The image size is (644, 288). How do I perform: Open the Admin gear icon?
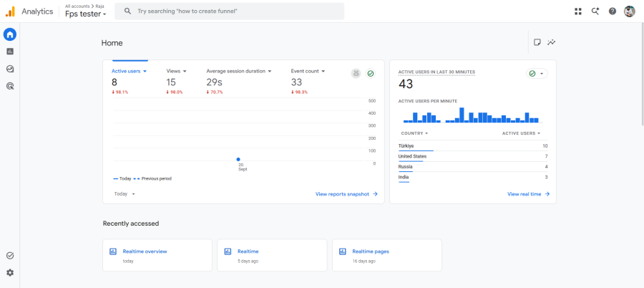(10, 272)
